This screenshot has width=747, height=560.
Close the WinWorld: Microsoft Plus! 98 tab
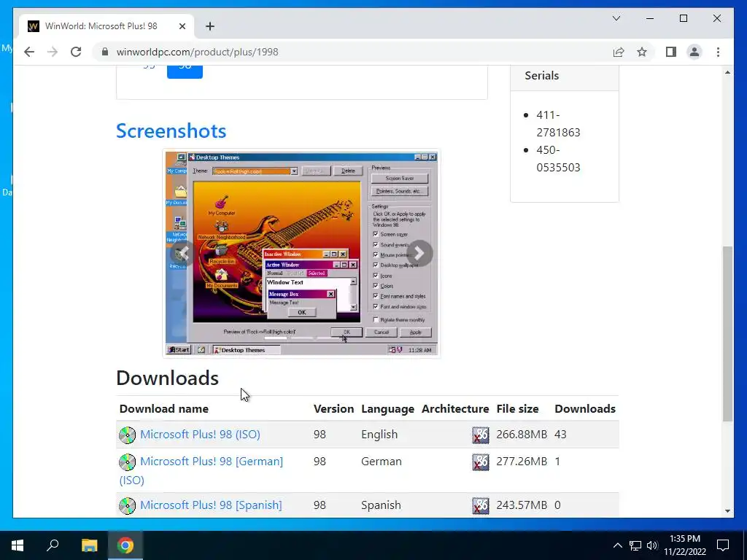(x=182, y=26)
